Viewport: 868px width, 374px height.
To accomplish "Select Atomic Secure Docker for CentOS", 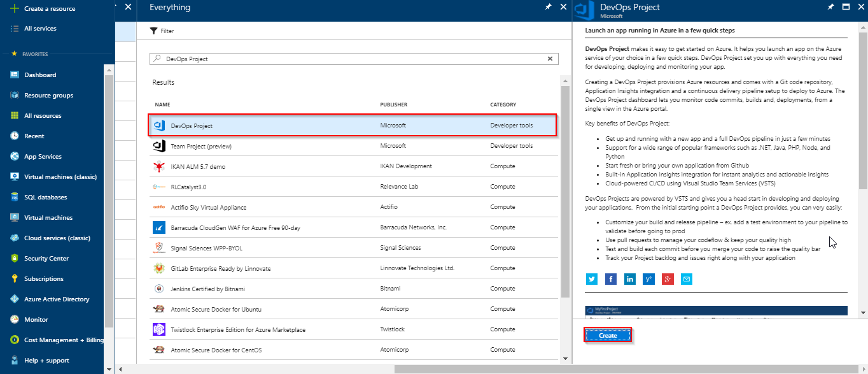I will click(355, 350).
